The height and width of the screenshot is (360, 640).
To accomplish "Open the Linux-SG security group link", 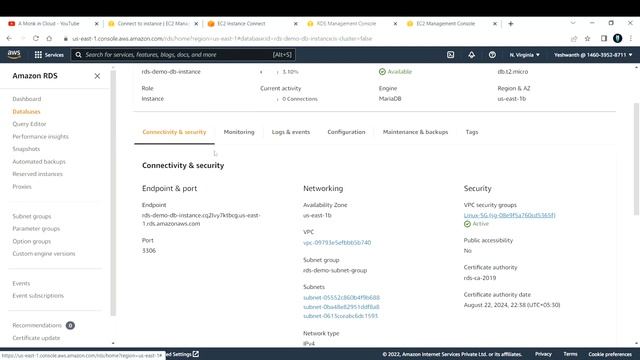I will point(509,215).
